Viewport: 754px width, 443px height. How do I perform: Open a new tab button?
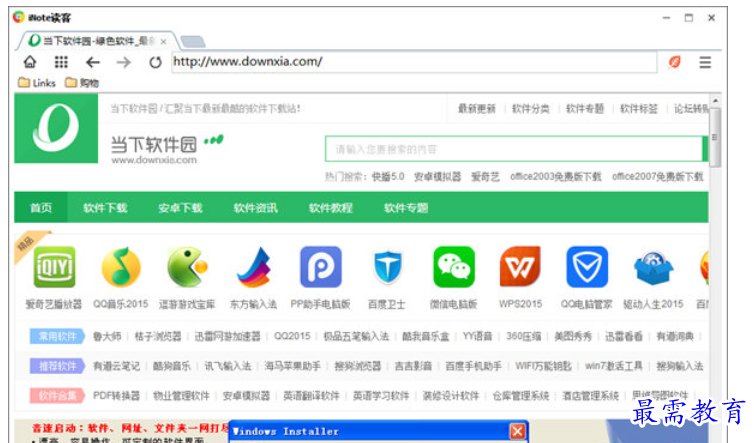click(x=193, y=42)
